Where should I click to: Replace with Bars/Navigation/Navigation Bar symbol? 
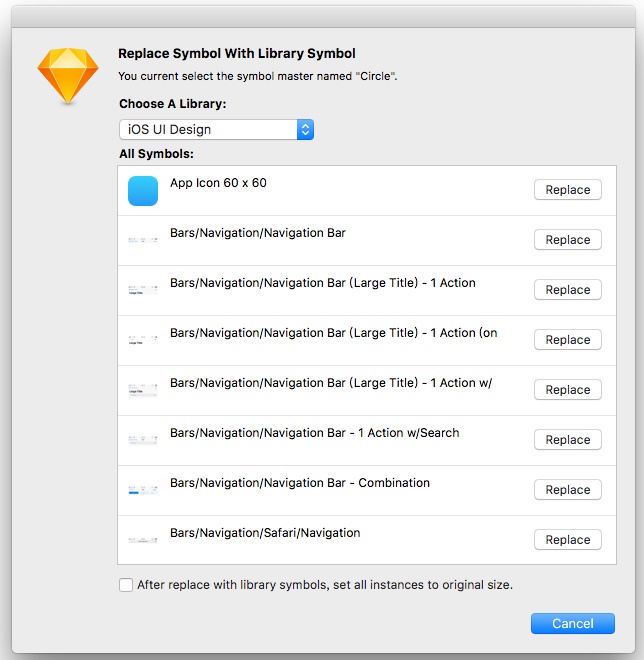(568, 240)
